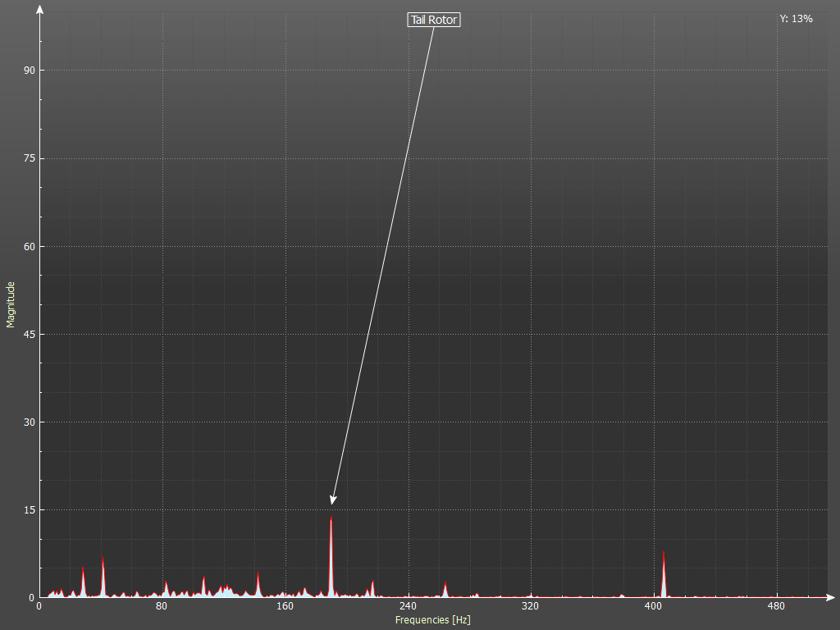Viewport: 840px width, 630px height.
Task: Click the Y: 13% readout text
Action: [x=796, y=18]
